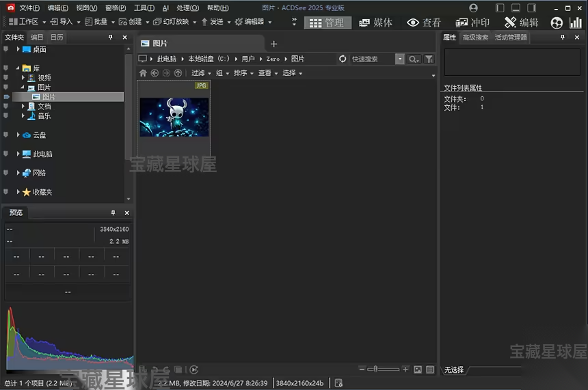Open the 处理(O) menu
This screenshot has width=588, height=390.
[188, 8]
